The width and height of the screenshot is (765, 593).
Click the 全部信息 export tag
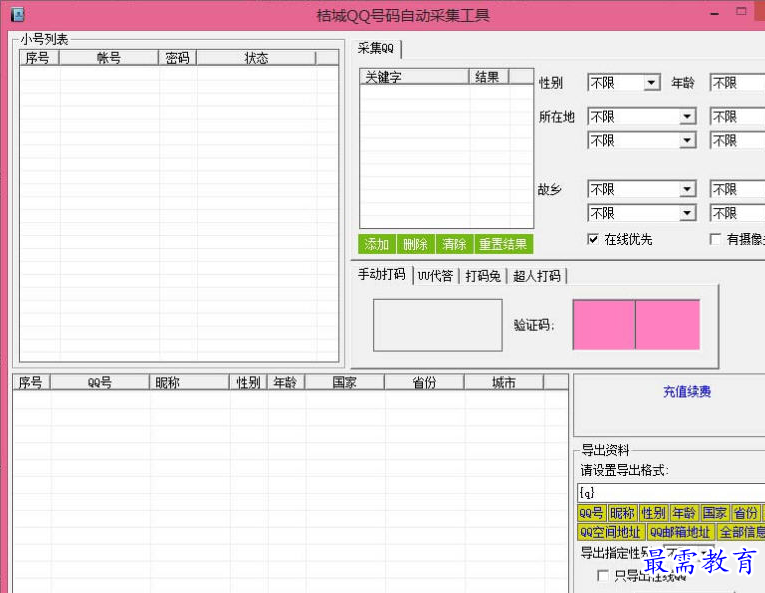coord(741,532)
